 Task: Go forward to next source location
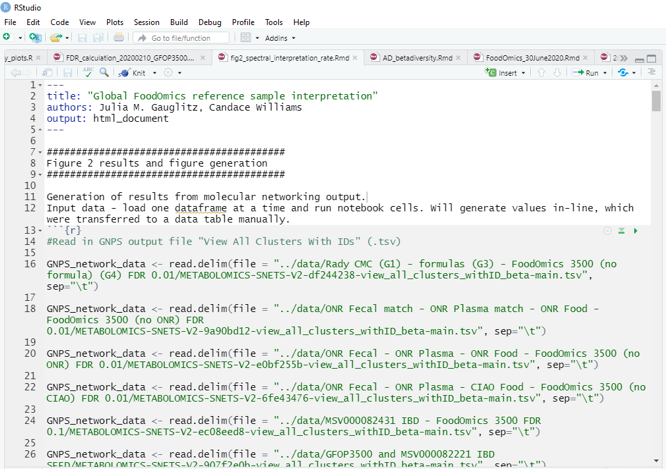point(27,73)
